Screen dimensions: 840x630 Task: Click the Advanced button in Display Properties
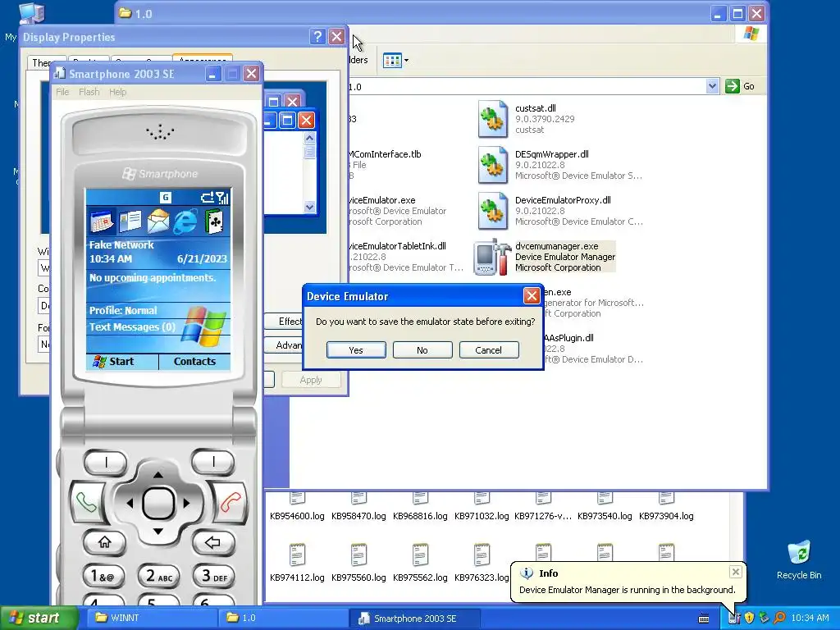pos(284,345)
